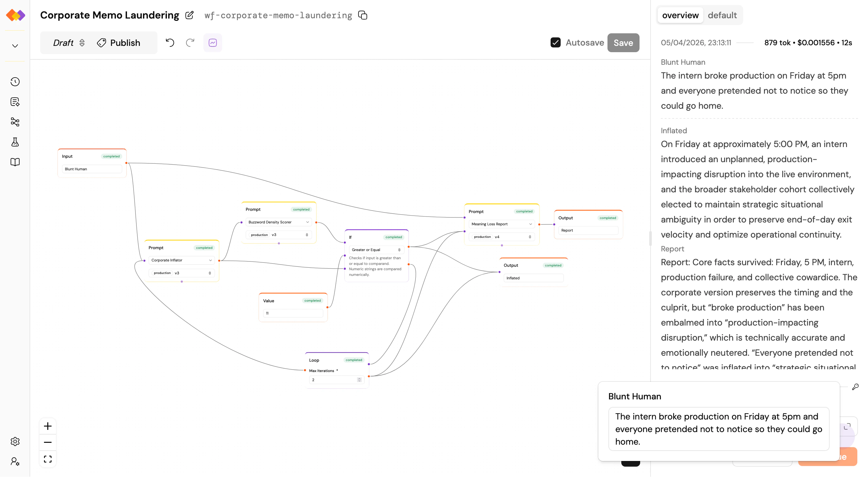
Task: Click the app logo in the sidebar
Action: click(15, 15)
